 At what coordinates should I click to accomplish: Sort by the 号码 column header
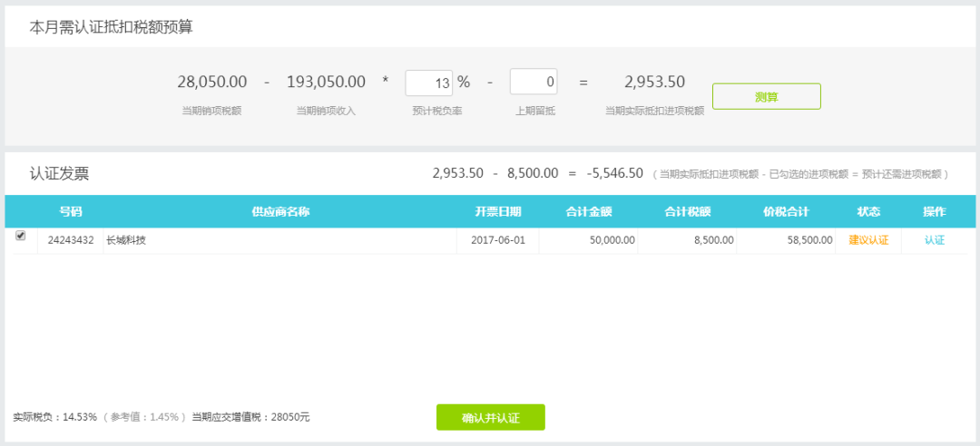[71, 212]
